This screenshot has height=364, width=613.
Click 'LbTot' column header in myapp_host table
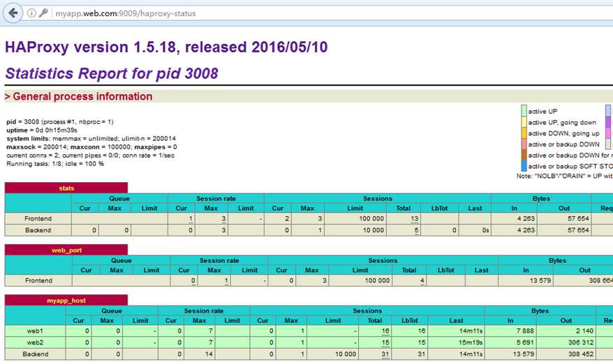point(410,321)
